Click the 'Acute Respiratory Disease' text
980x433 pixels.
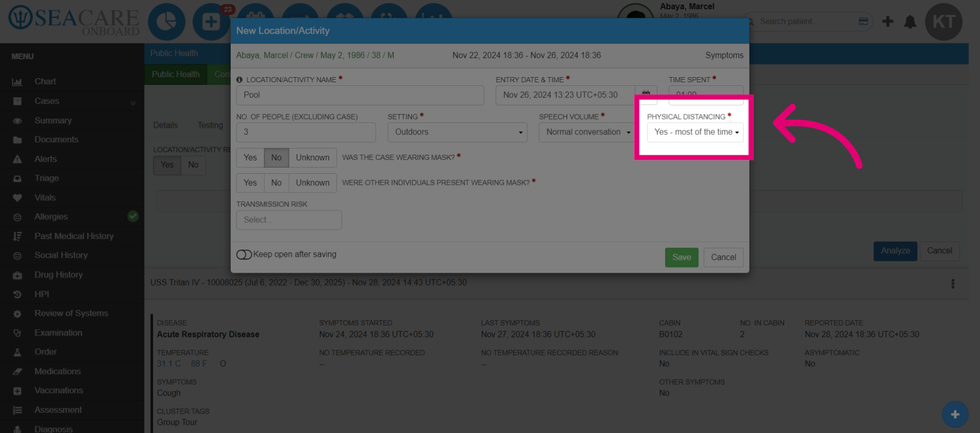[208, 334]
